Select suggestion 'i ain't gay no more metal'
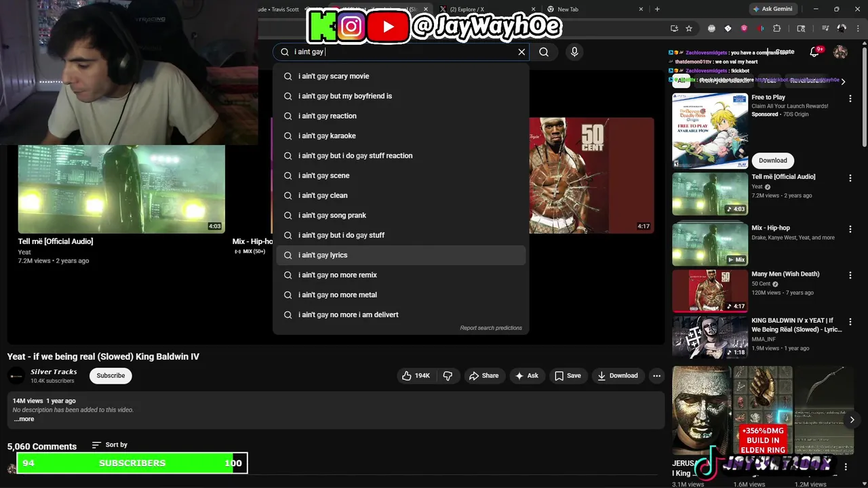 [x=401, y=295]
